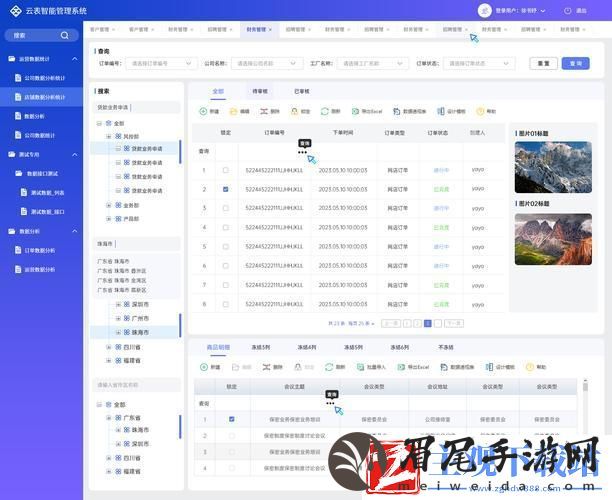Click 刷新 icon in order table toolbar

[x=325, y=111]
